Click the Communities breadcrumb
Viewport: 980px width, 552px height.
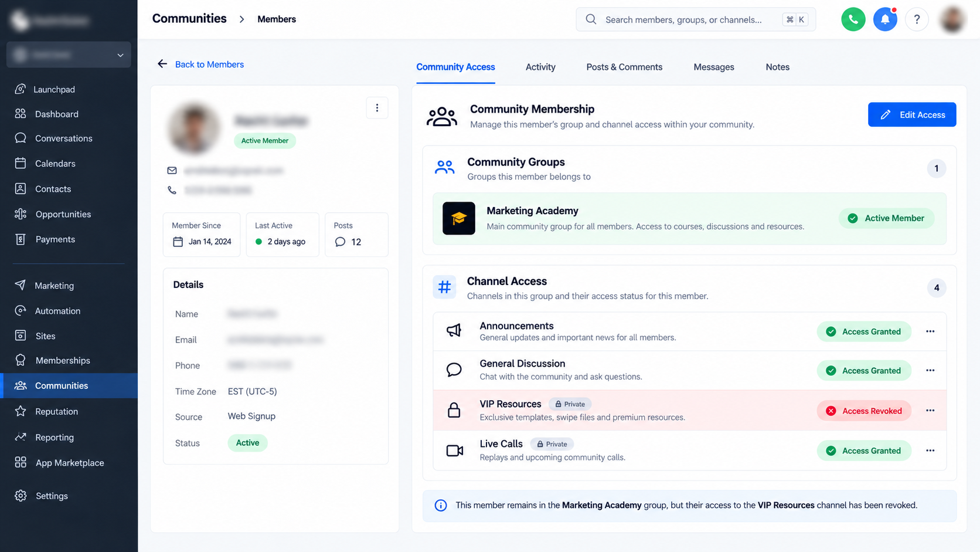[x=189, y=19]
